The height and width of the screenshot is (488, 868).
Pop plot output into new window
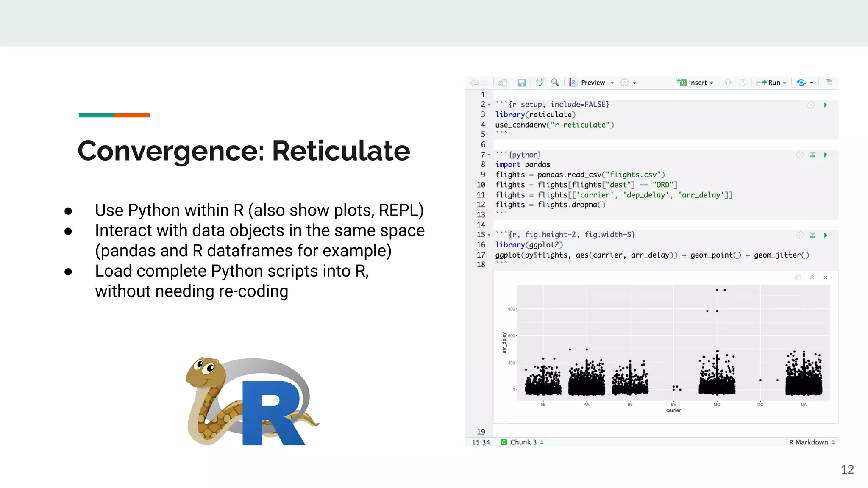tap(798, 277)
